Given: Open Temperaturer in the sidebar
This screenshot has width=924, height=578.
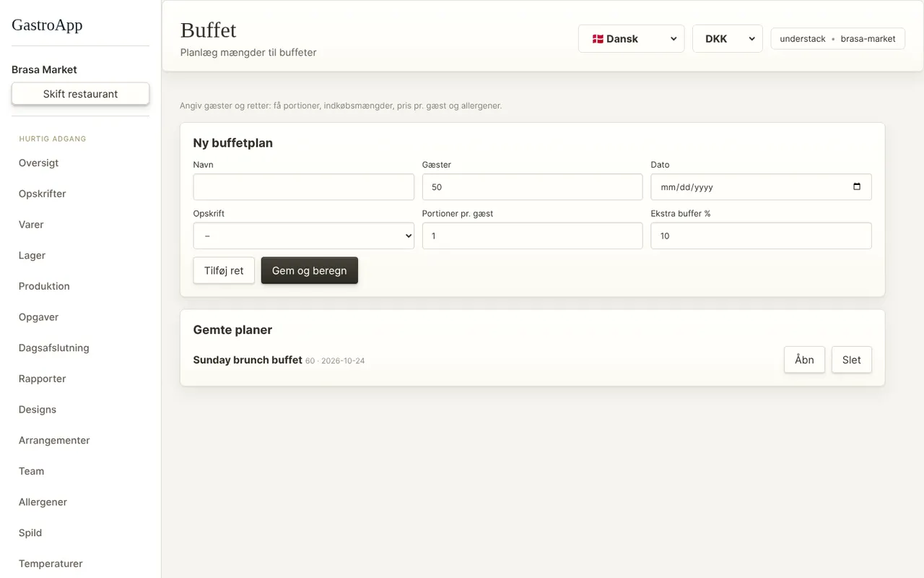Looking at the screenshot, I should pyautogui.click(x=51, y=564).
